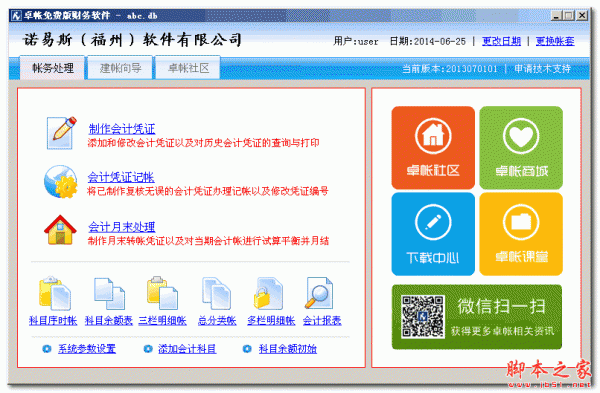Click the 当前版本:2013070101 text
Image resolution: width=600 pixels, height=393 pixels.
(x=450, y=68)
